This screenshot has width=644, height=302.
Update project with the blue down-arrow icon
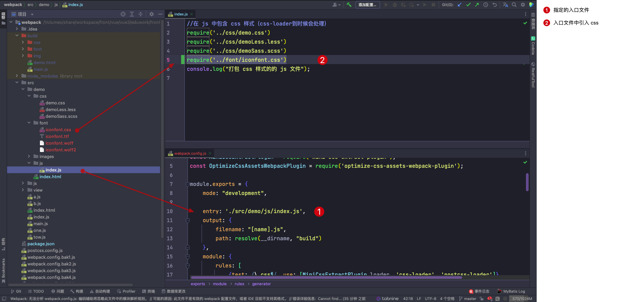[459, 5]
